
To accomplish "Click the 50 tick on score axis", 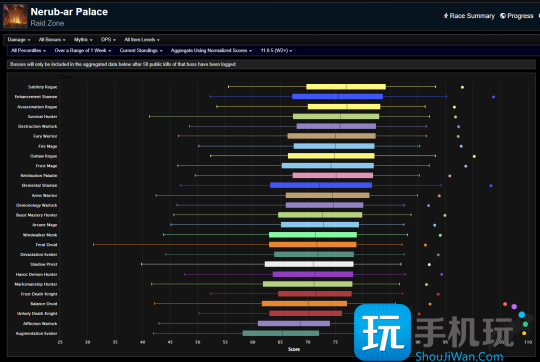I will 198,342.
